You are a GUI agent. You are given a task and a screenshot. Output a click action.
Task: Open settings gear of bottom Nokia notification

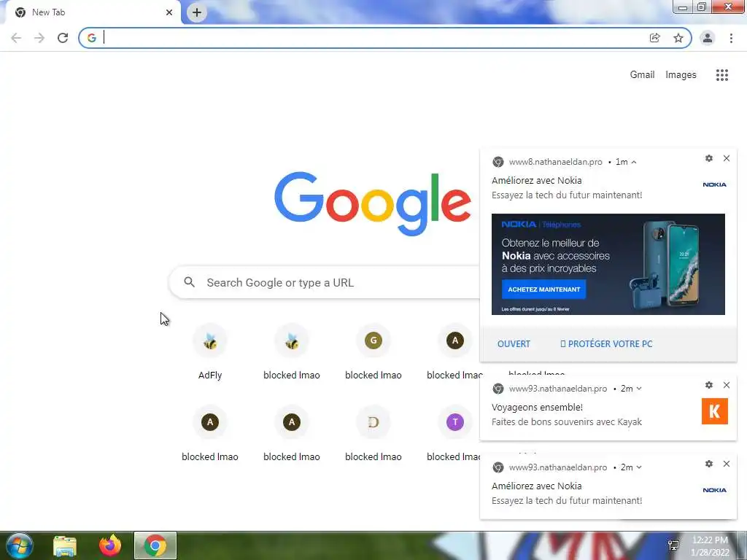click(x=709, y=464)
